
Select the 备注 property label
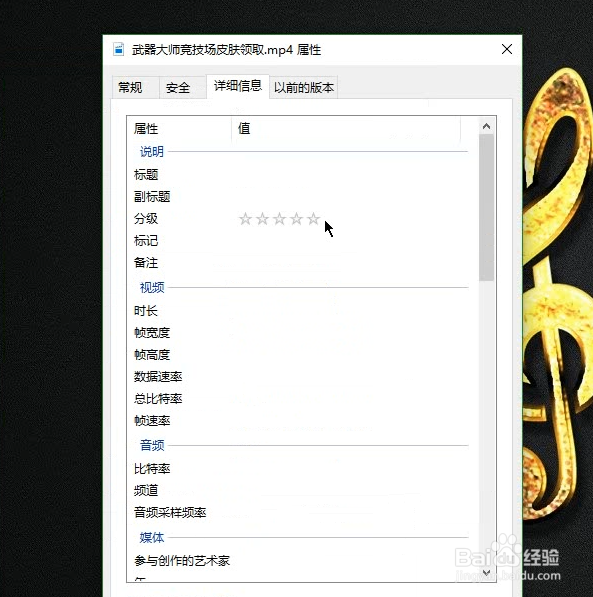click(146, 263)
